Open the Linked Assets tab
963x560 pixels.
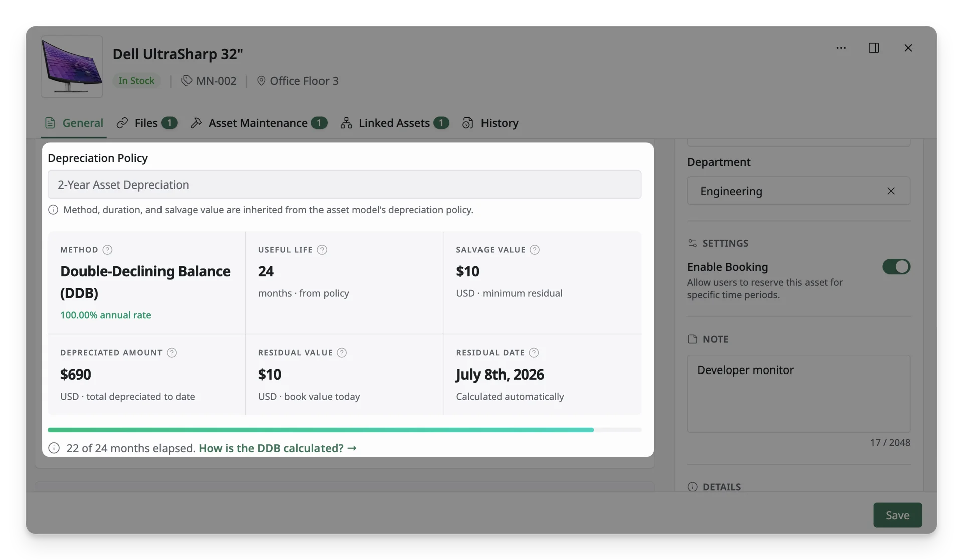tap(394, 123)
